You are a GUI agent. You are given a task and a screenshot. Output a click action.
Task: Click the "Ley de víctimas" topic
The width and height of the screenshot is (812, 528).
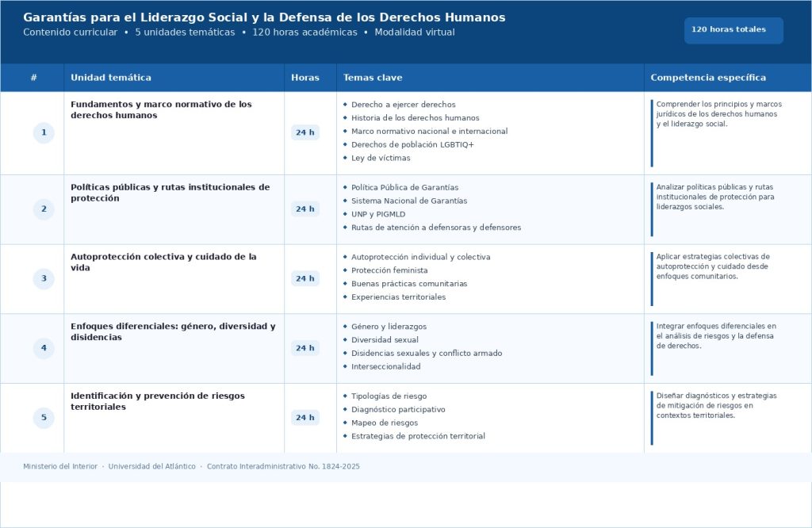coord(381,159)
